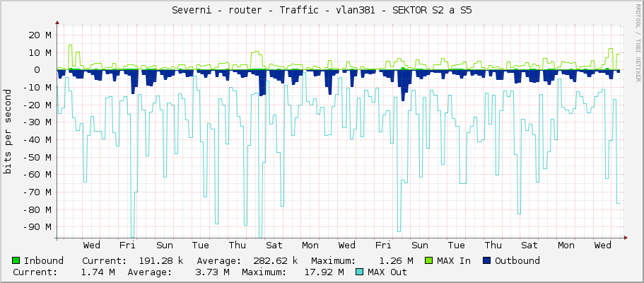
Task: Click the '-90 M' y-axis label
Action: click(x=37, y=227)
